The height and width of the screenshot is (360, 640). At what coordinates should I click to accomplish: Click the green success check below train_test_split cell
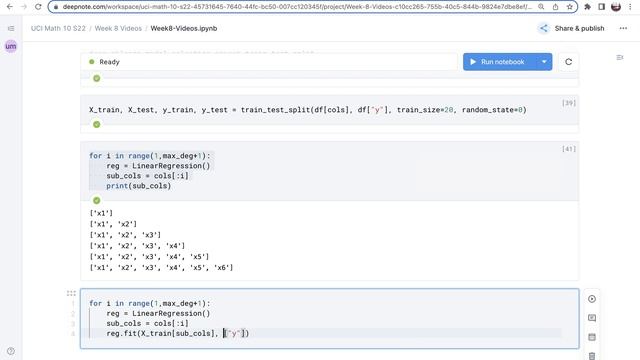pos(97,124)
